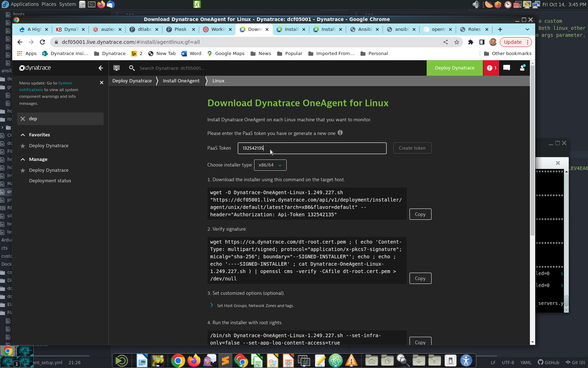Toggle favorite star for Deploy Dynatrace under Manage
This screenshot has width=588, height=368.
click(x=23, y=170)
